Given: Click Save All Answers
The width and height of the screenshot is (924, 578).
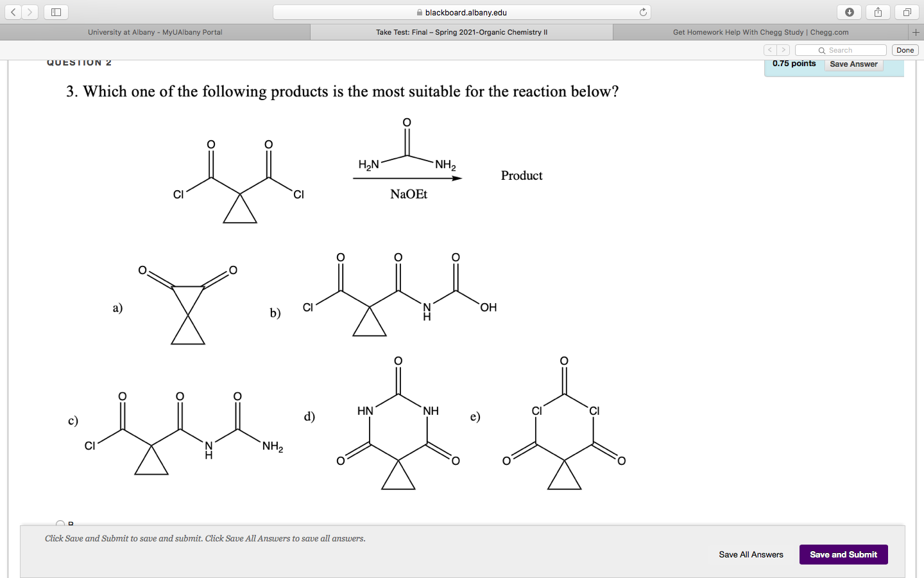Looking at the screenshot, I should point(751,555).
